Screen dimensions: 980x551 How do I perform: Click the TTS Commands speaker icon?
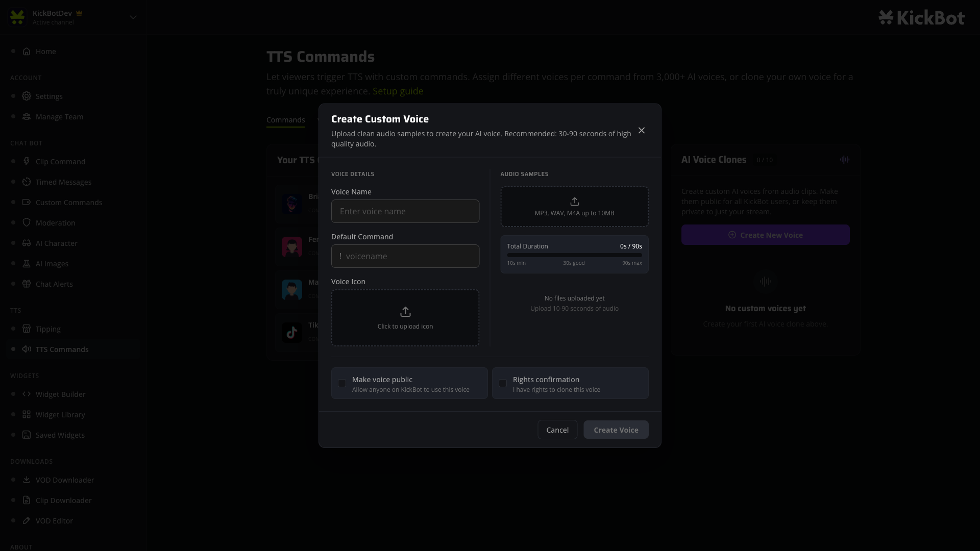[27, 349]
